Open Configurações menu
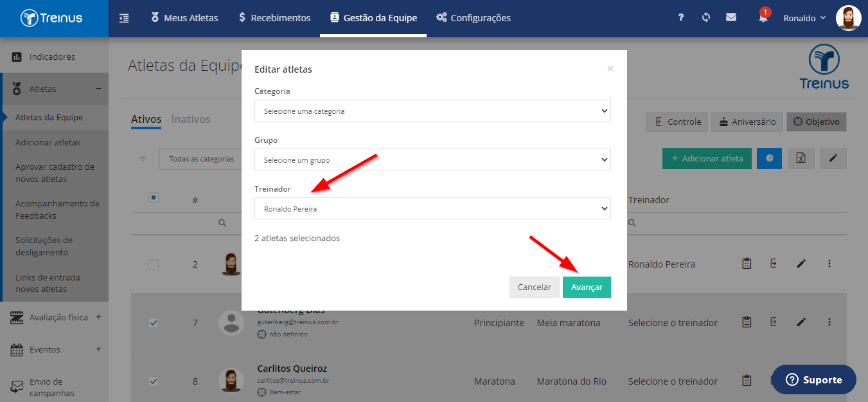The width and height of the screenshot is (868, 402). (474, 18)
